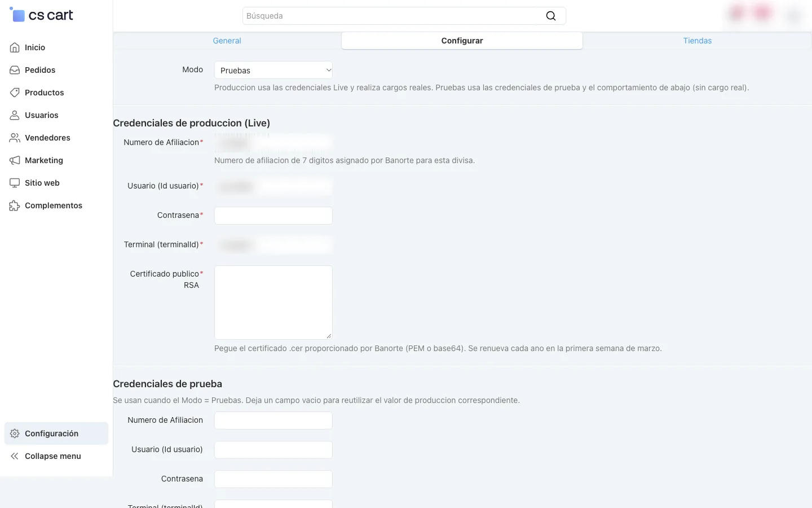Click the search magnifier icon
The width and height of the screenshot is (812, 508).
(551, 16)
